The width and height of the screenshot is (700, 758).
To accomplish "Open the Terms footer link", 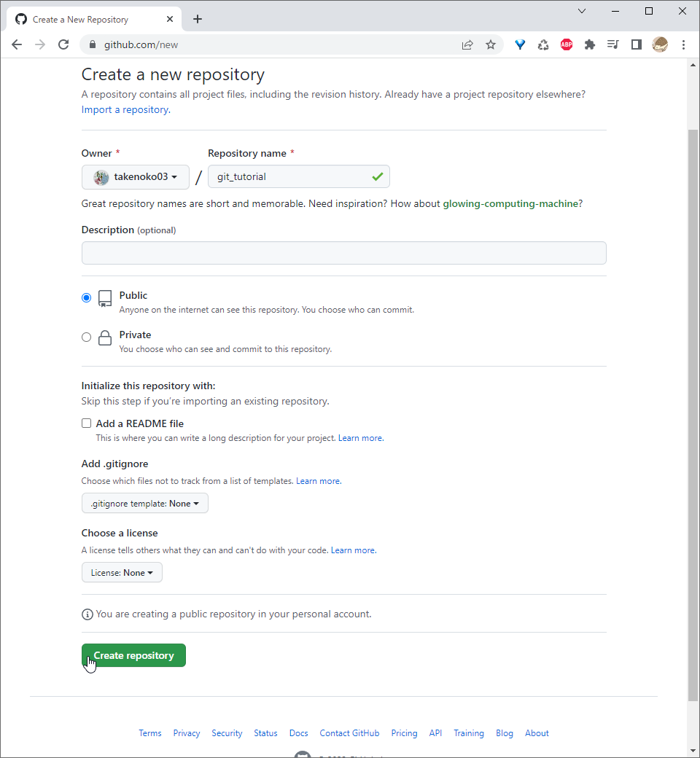I will (x=150, y=733).
